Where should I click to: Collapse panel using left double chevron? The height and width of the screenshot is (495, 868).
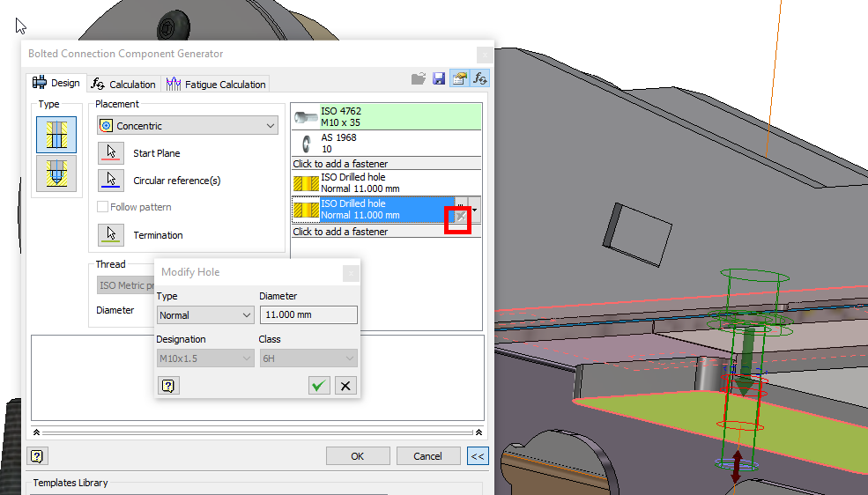tap(36, 432)
